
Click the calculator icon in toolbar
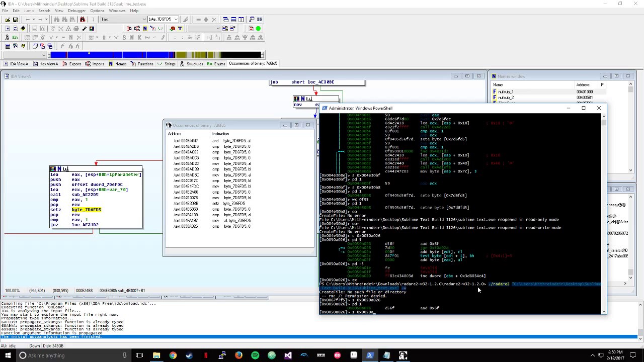tap(8, 46)
